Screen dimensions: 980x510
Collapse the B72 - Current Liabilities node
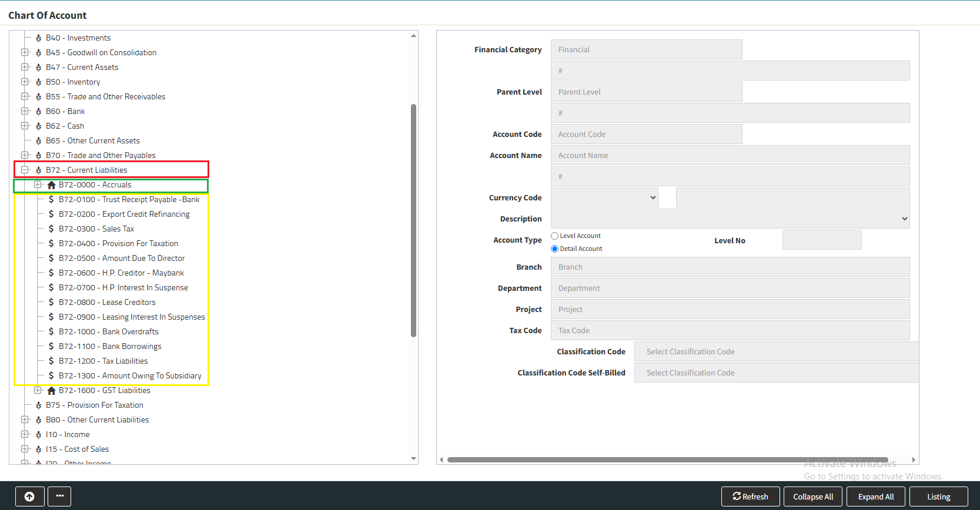(x=25, y=170)
